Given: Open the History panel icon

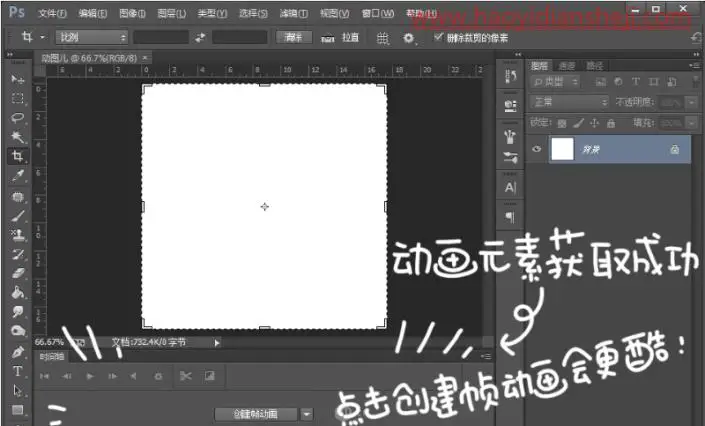Looking at the screenshot, I should pos(510,76).
